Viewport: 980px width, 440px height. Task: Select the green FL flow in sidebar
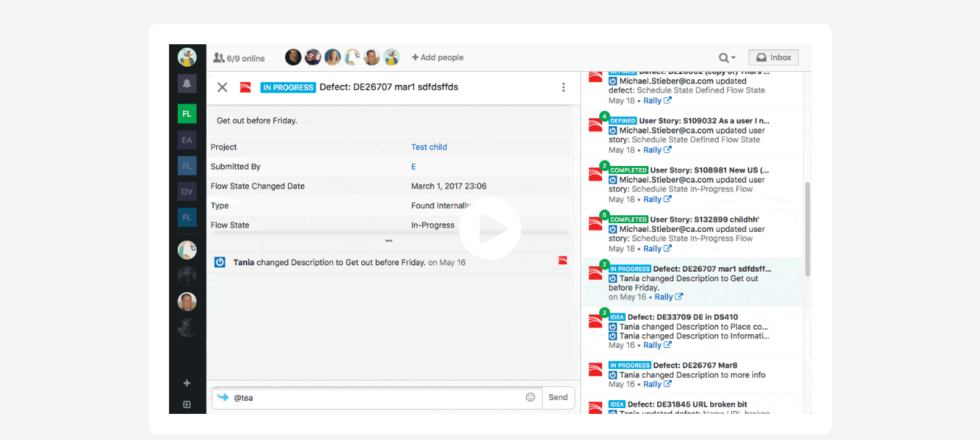187,114
